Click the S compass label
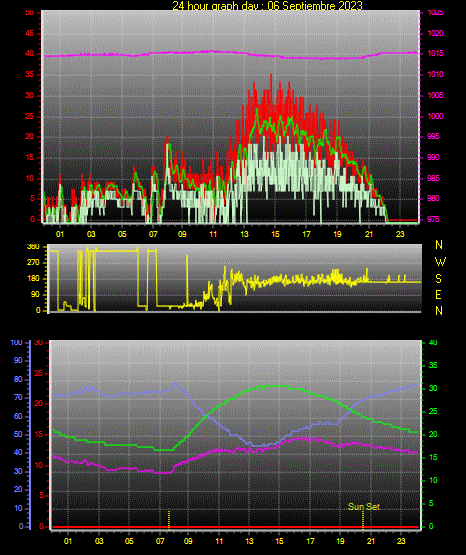This screenshot has height=555, width=466. pos(438,279)
